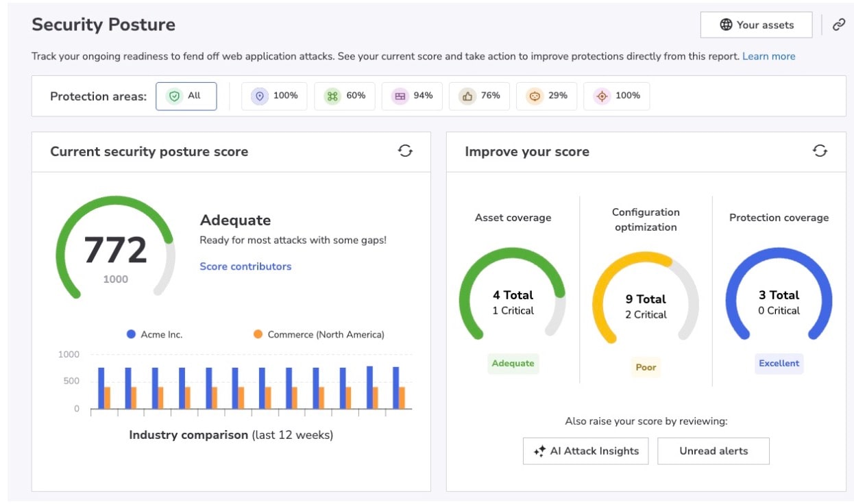Click the purple firewall icon beside 94%
Viewport: 854px width, 504px height.
[x=400, y=96]
